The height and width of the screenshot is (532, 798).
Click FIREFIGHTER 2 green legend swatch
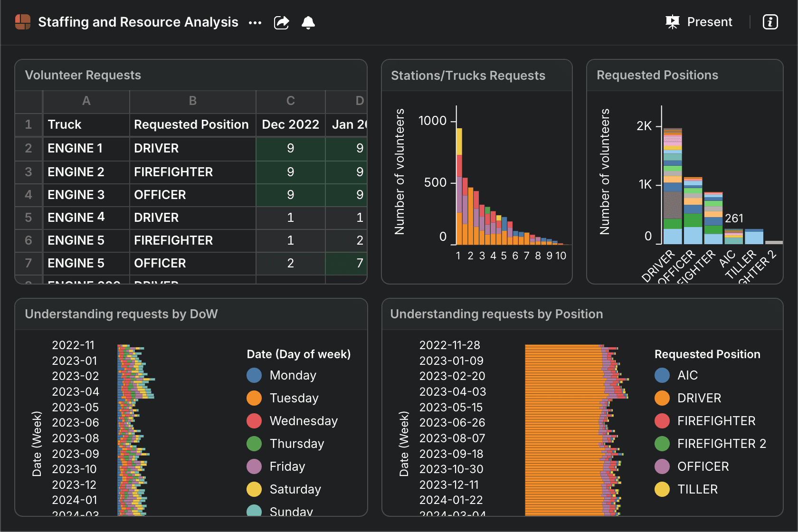click(x=662, y=444)
